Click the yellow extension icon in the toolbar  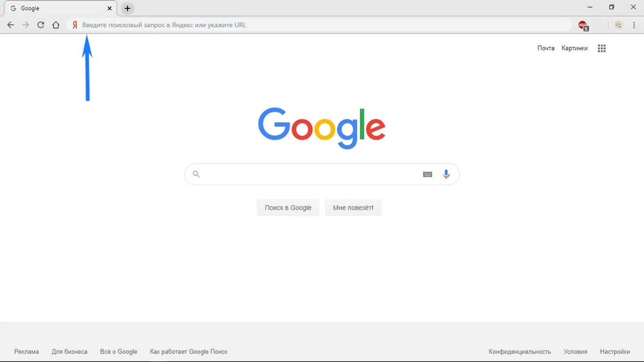(x=618, y=25)
